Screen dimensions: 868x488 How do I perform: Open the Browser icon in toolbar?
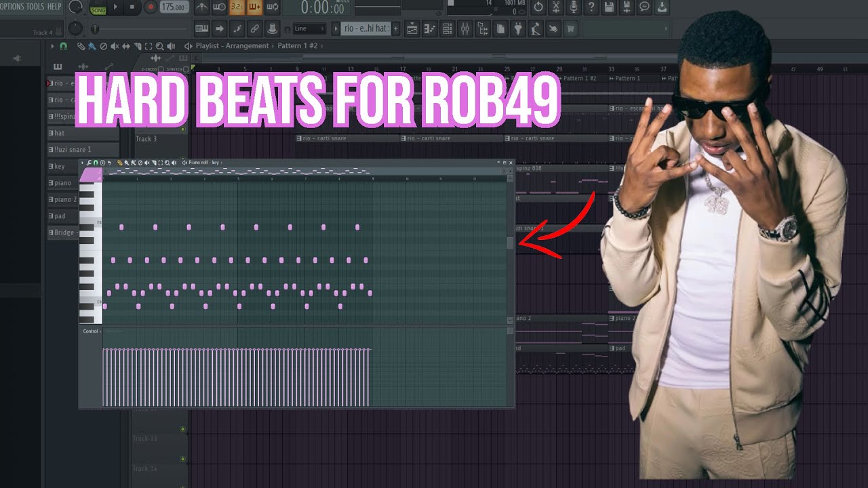click(483, 28)
